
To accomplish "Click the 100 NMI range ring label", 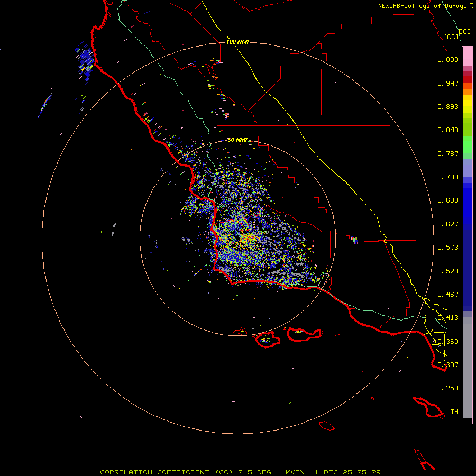I will pos(237,42).
